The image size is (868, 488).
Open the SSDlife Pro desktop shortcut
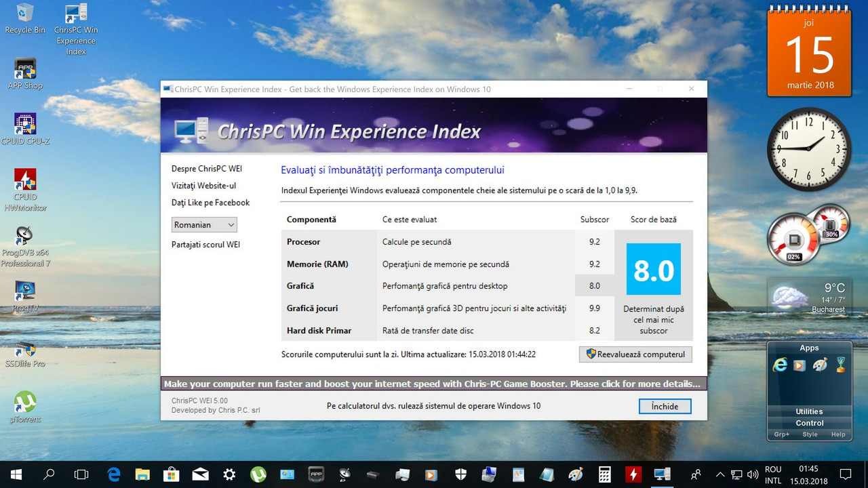coord(25,349)
